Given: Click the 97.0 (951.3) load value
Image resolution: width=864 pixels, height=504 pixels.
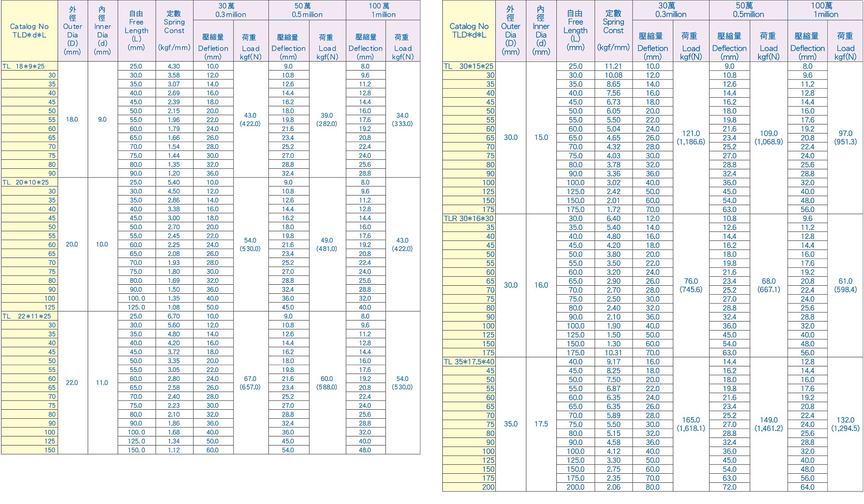Looking at the screenshot, I should pos(845,138).
